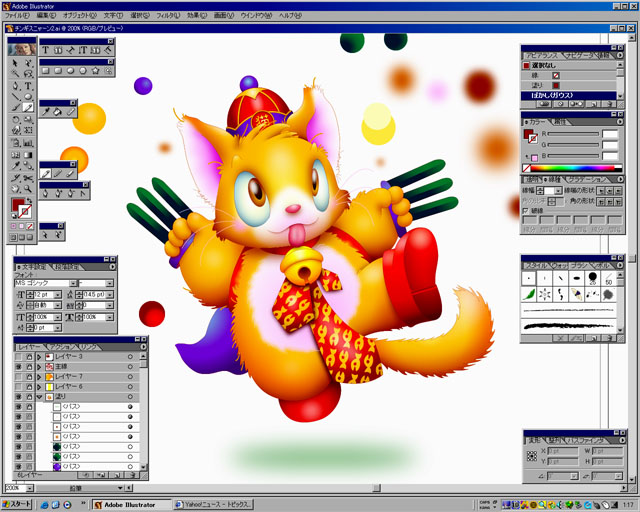Select the ぼかし(ガウス) appearance row
Screen dimensions: 640x512
[569, 95]
